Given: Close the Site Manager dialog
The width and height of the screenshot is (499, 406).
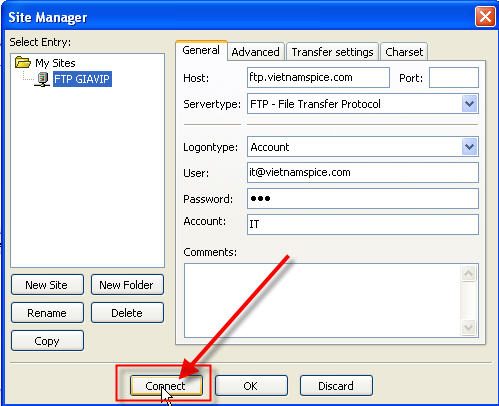Looking at the screenshot, I should 485,17.
